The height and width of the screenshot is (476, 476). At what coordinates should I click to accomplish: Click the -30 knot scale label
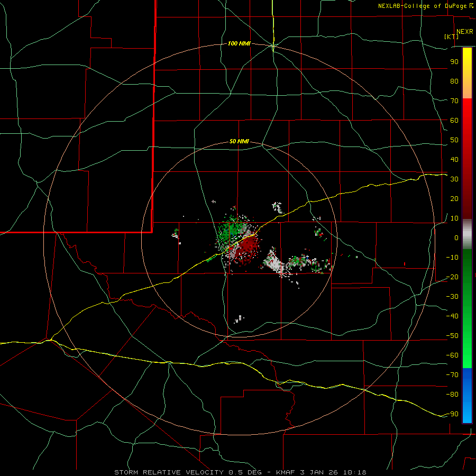coord(452,297)
